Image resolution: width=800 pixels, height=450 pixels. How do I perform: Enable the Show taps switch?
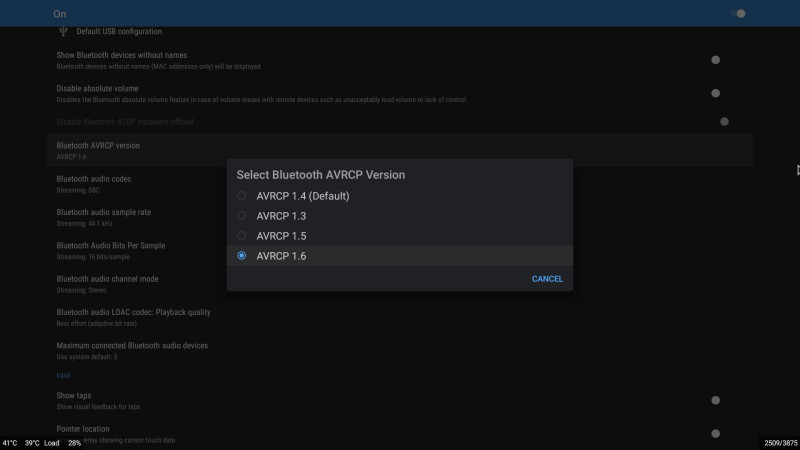[715, 400]
